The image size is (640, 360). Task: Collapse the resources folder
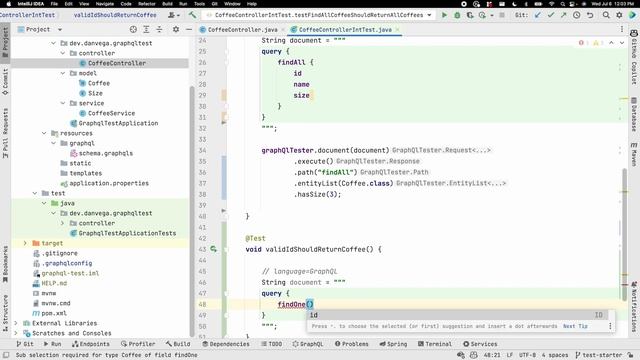[44, 133]
